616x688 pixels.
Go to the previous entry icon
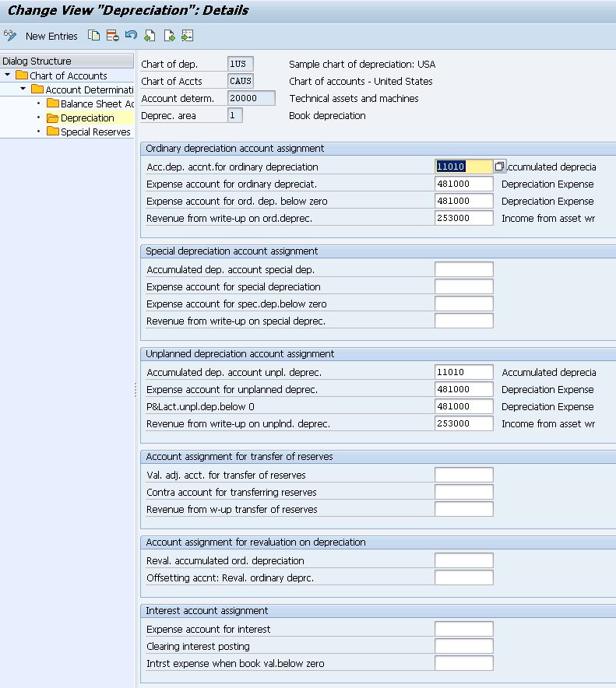click(x=150, y=36)
